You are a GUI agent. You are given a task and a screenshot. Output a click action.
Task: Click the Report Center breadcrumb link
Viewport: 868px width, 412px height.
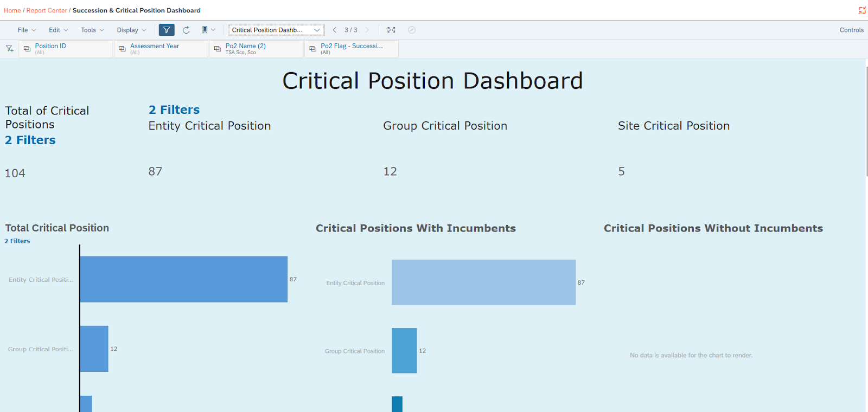point(47,10)
